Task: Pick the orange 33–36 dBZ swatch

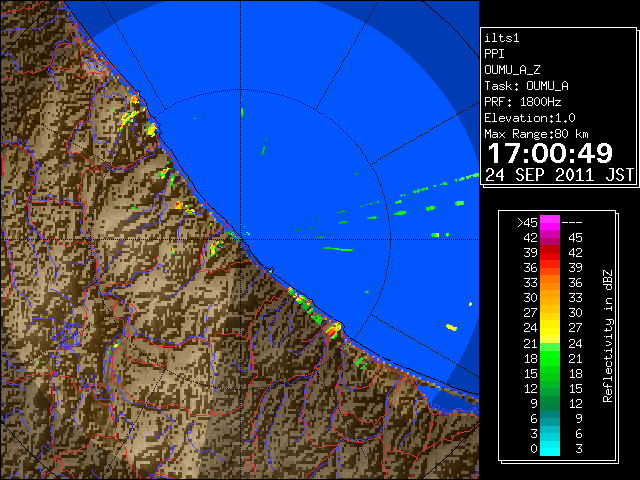Action: [550, 283]
